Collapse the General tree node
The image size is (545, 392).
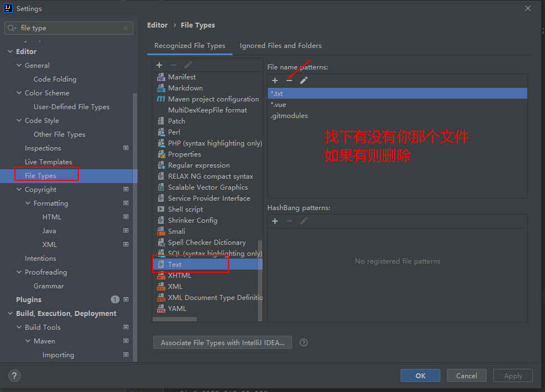(x=19, y=66)
